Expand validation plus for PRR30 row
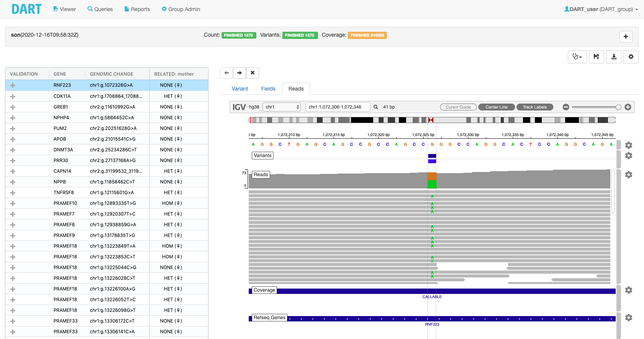 (x=13, y=161)
